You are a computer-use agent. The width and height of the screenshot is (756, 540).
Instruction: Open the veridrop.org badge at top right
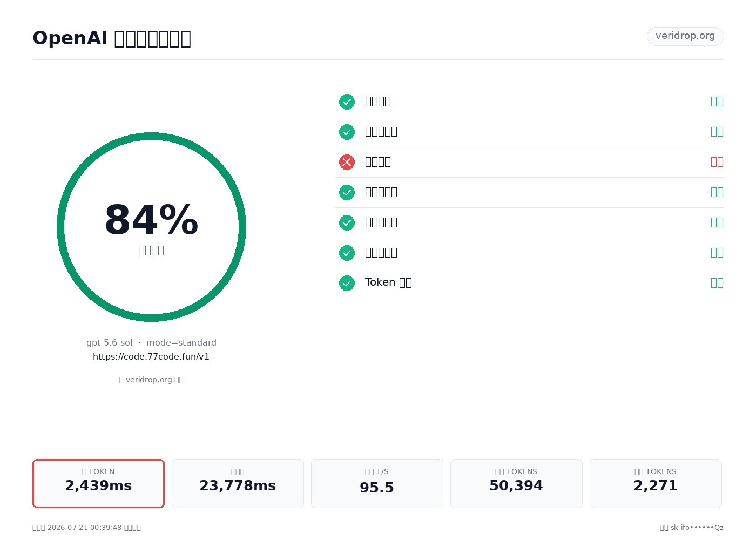tap(685, 36)
